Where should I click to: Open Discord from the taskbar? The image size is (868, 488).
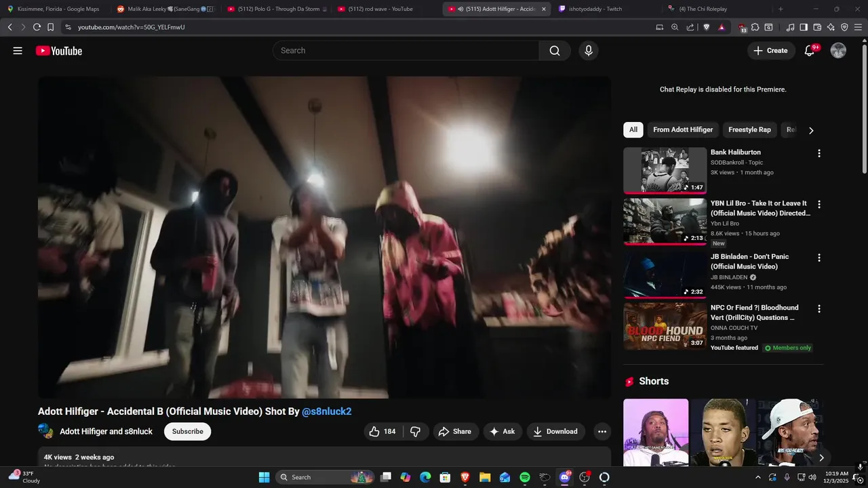[564, 477]
